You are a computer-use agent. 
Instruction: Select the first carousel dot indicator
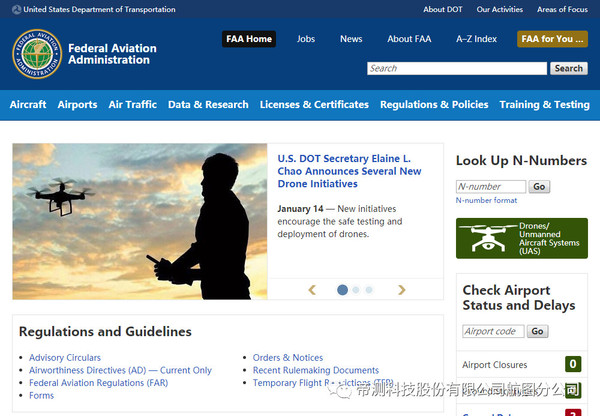[x=342, y=290]
